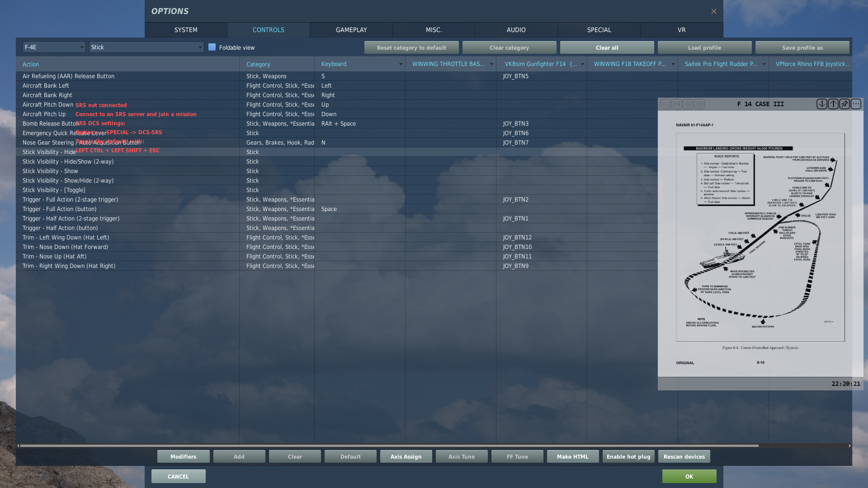Open the AUDIO tab
The image size is (868, 488).
point(516,30)
